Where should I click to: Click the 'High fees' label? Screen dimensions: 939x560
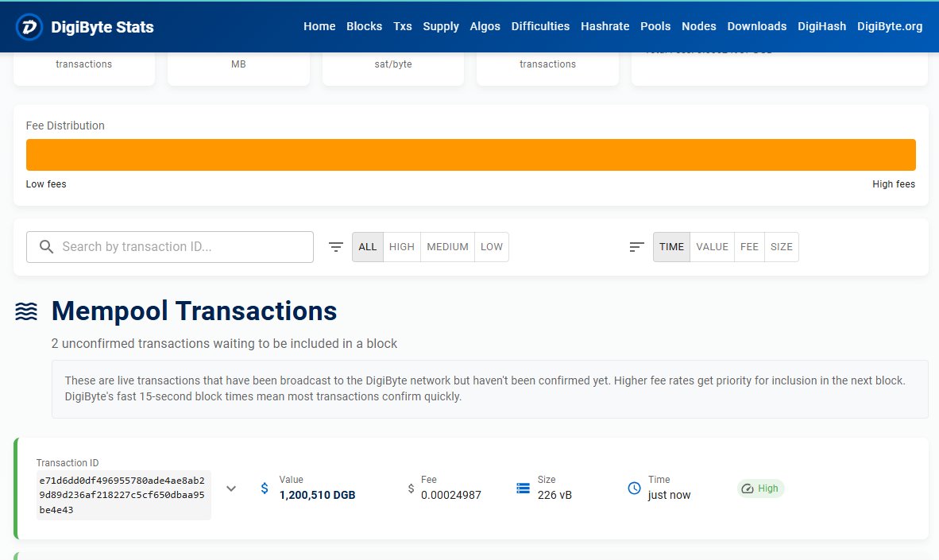tap(894, 183)
